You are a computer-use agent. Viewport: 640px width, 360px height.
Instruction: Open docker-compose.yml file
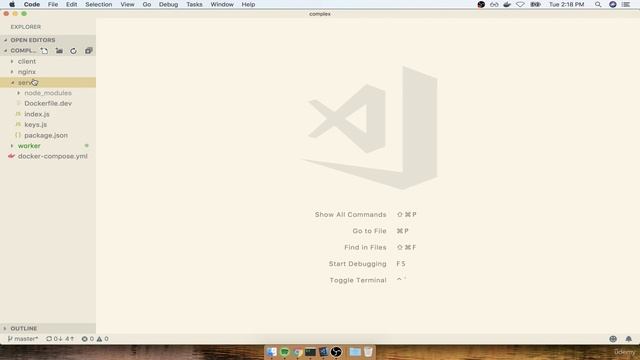pyautogui.click(x=52, y=156)
